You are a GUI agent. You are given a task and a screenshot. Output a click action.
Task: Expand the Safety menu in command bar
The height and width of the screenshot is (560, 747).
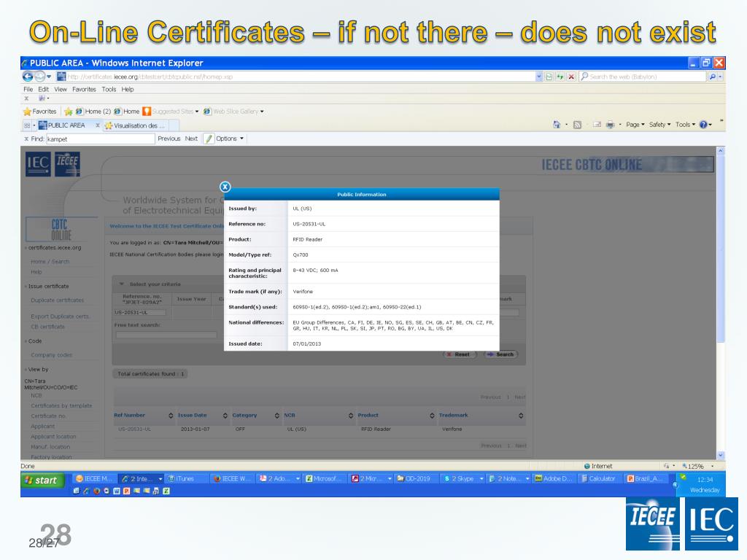click(659, 125)
